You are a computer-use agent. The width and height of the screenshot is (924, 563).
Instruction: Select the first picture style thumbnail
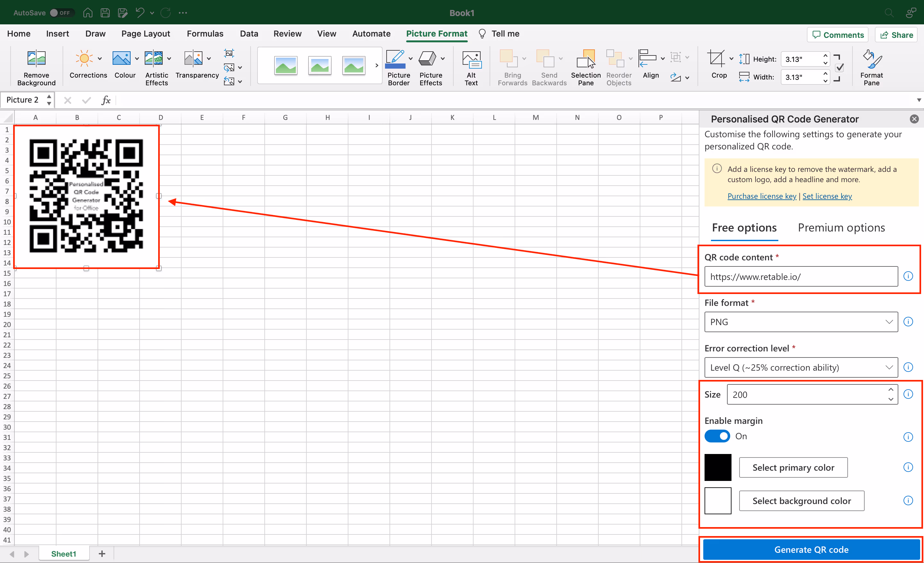point(286,65)
